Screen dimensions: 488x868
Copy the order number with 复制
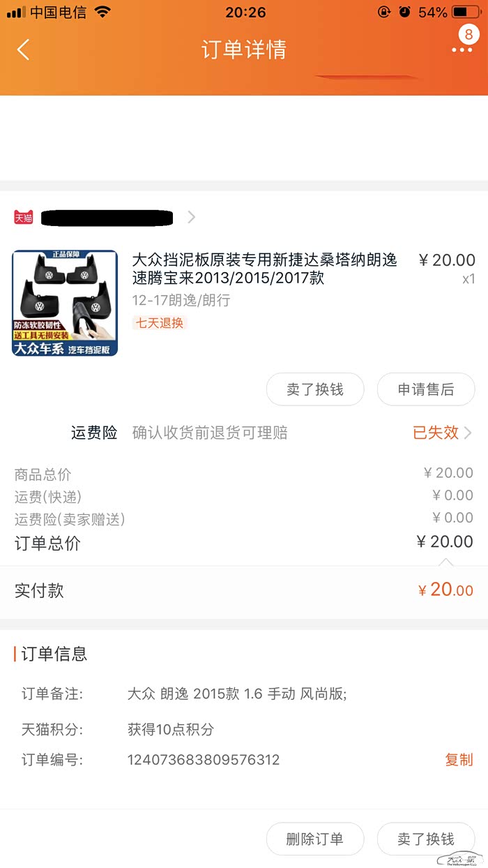pos(459,760)
